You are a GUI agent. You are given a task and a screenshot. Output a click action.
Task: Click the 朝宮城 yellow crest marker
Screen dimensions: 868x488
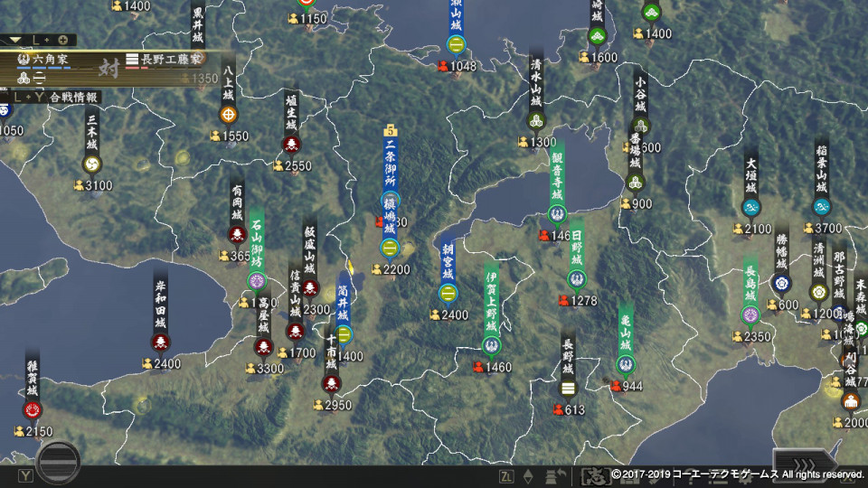point(448,293)
